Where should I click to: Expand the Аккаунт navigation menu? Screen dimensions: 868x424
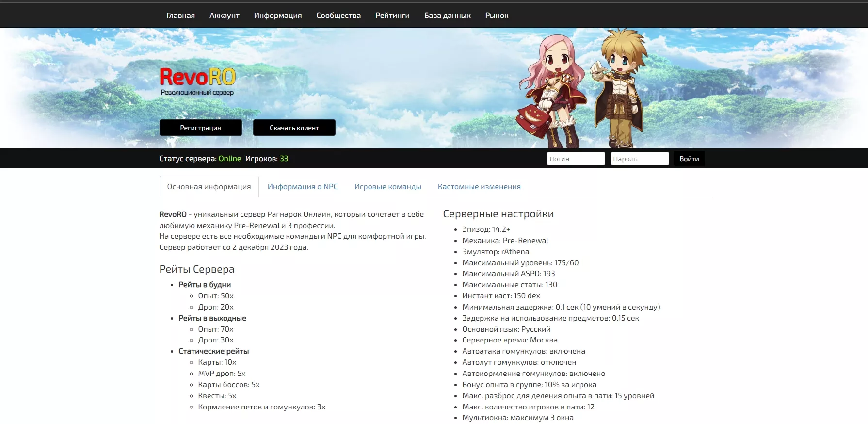coord(224,16)
